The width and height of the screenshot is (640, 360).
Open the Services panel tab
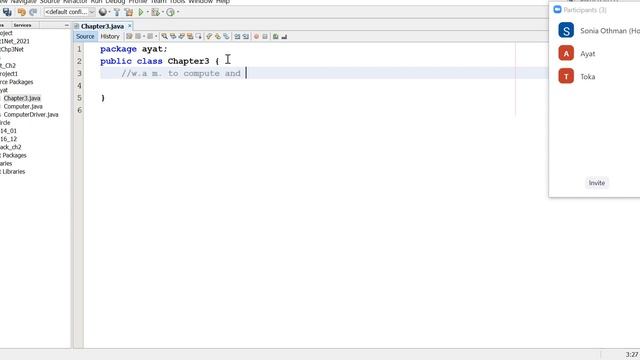point(22,25)
